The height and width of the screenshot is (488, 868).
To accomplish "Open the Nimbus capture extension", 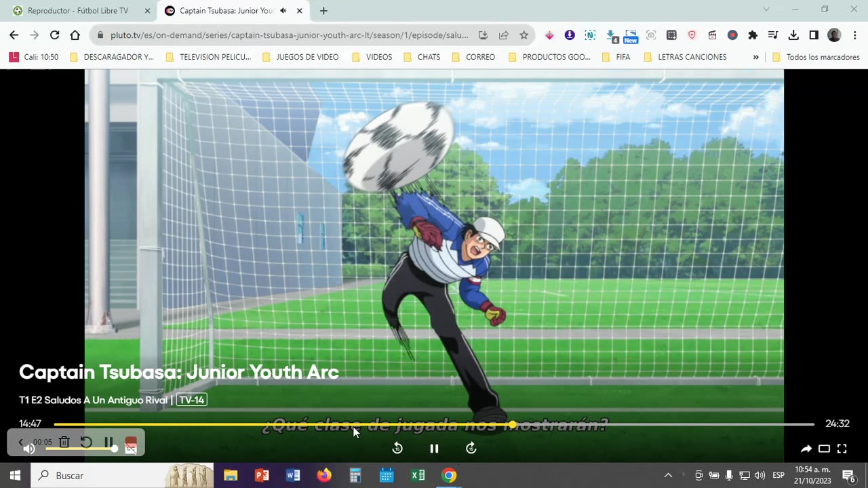I will click(x=590, y=35).
